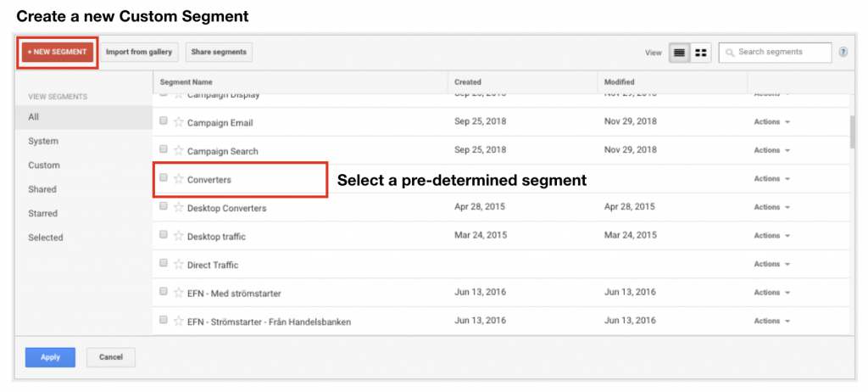Open Actions dropdown for Campaign Email
The width and height of the screenshot is (868, 392).
pos(771,122)
